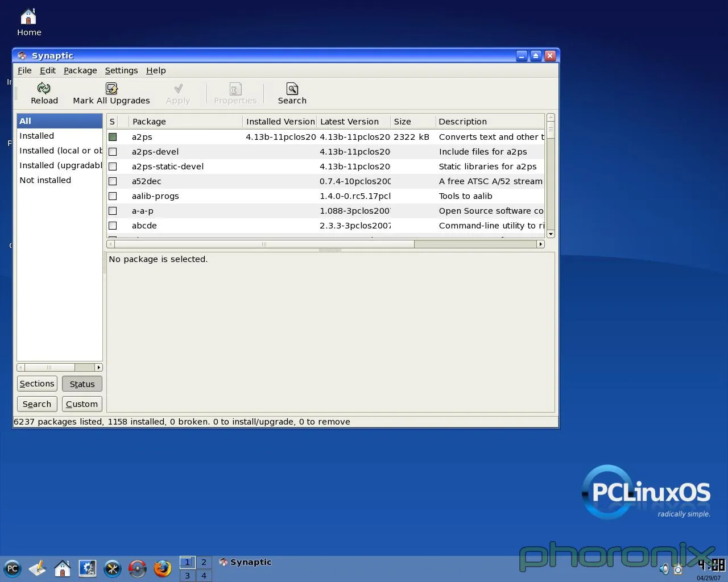
Task: Launch Firefox from the taskbar
Action: (162, 568)
